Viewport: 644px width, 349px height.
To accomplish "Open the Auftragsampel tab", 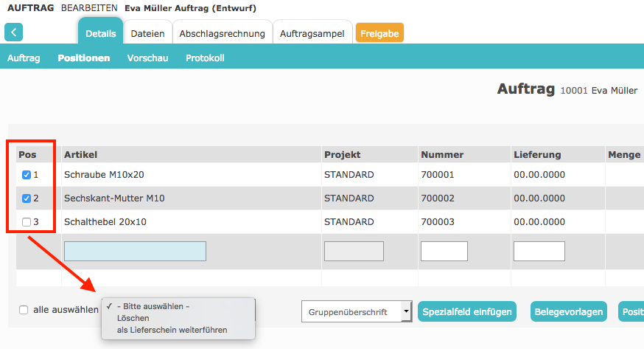I will click(312, 34).
